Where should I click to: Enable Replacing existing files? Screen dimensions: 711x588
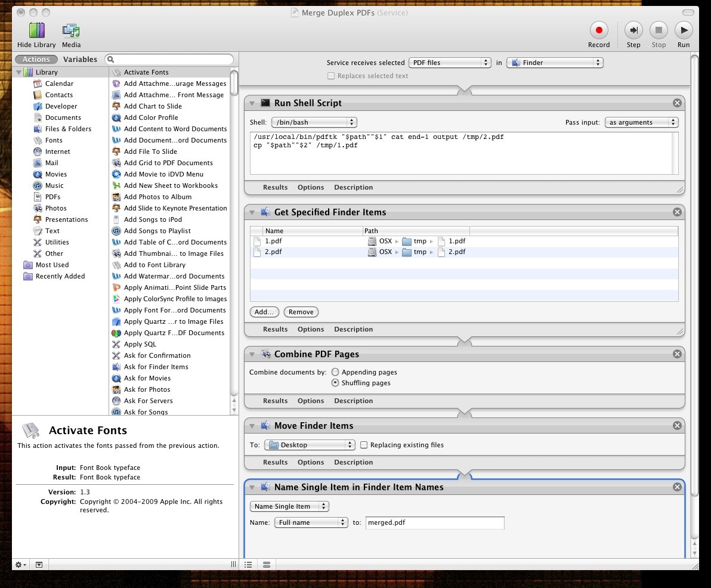[x=364, y=445]
